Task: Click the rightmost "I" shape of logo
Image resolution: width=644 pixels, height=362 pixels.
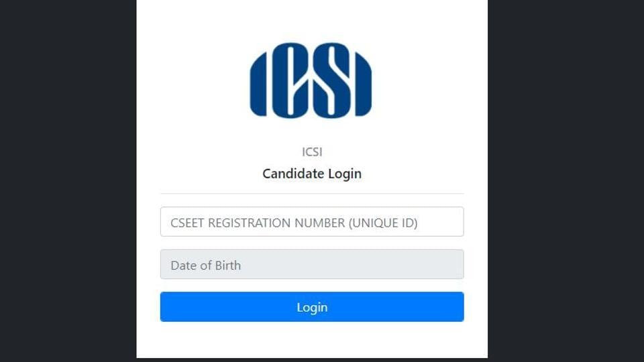Action: pyautogui.click(x=363, y=84)
